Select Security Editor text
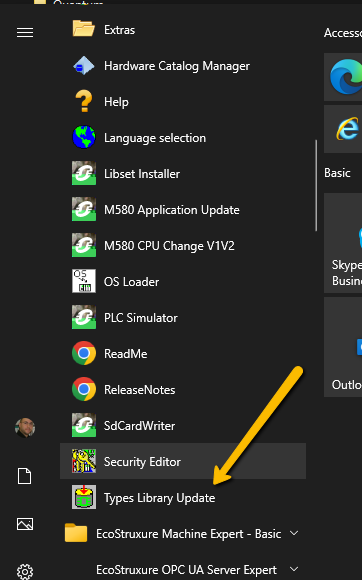This screenshot has height=580, width=362. pyautogui.click(x=142, y=462)
